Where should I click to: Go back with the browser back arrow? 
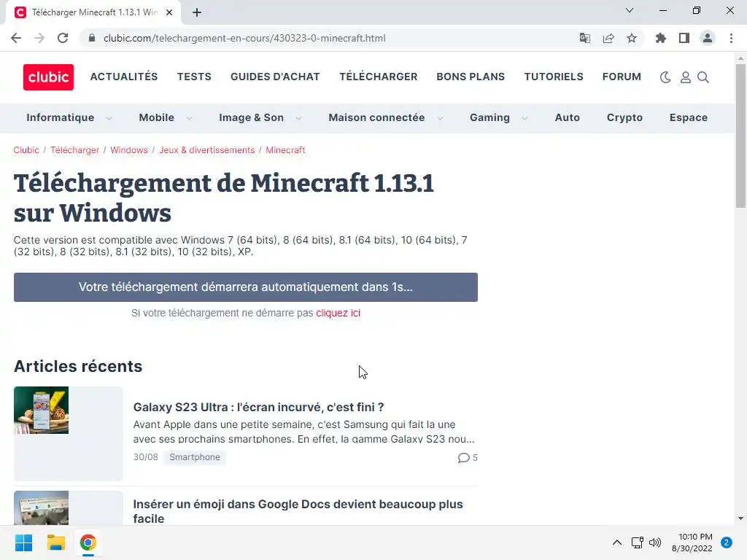(x=16, y=38)
